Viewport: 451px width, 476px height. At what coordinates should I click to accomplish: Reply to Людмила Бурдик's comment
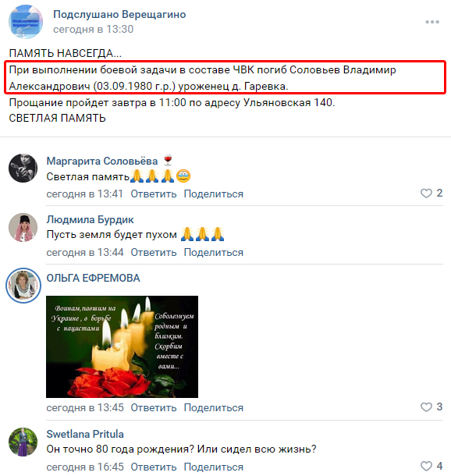154,252
